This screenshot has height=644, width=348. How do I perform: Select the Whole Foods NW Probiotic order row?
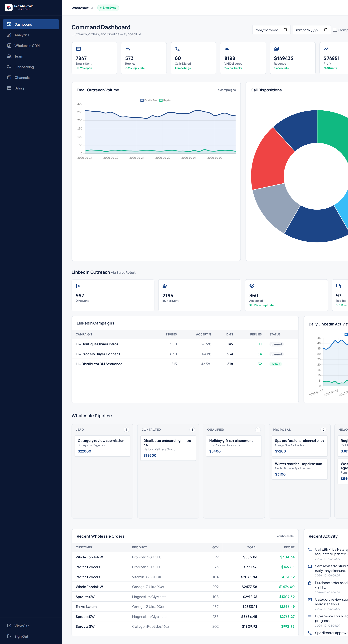pos(185,557)
